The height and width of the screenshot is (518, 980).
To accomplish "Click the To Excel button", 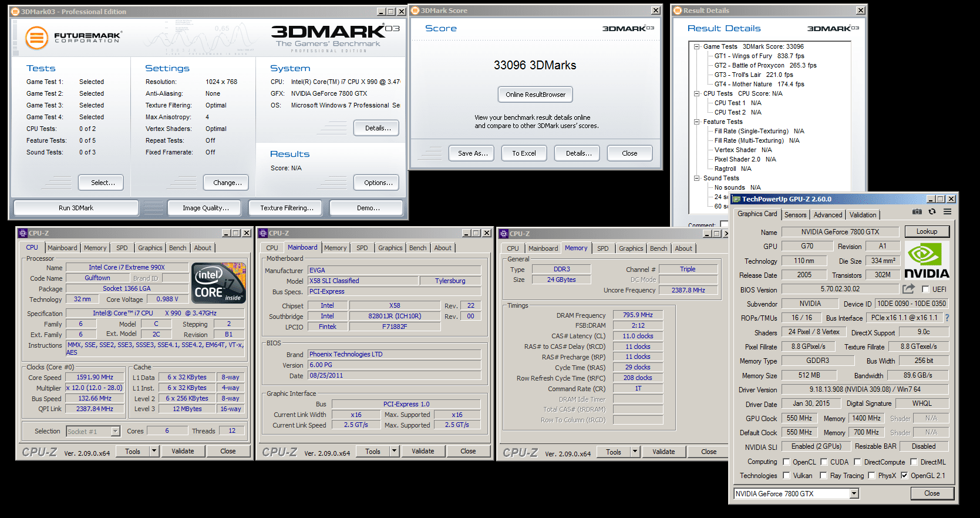I will click(x=524, y=153).
